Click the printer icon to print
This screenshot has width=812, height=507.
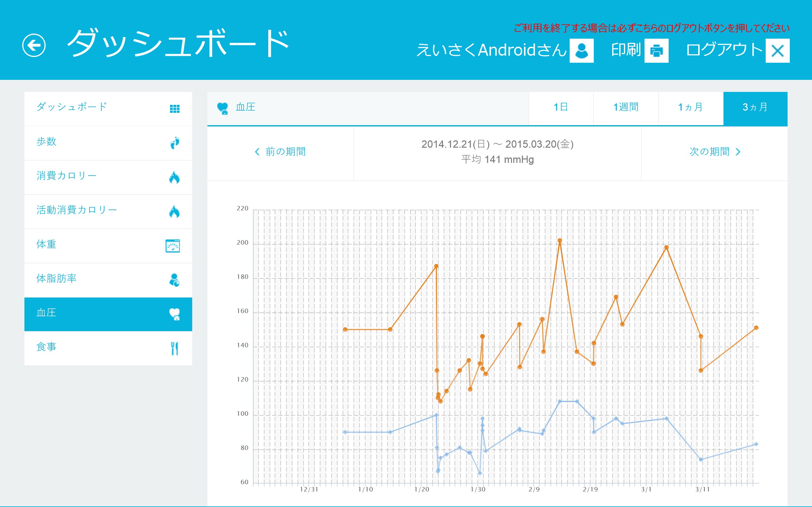pos(656,51)
